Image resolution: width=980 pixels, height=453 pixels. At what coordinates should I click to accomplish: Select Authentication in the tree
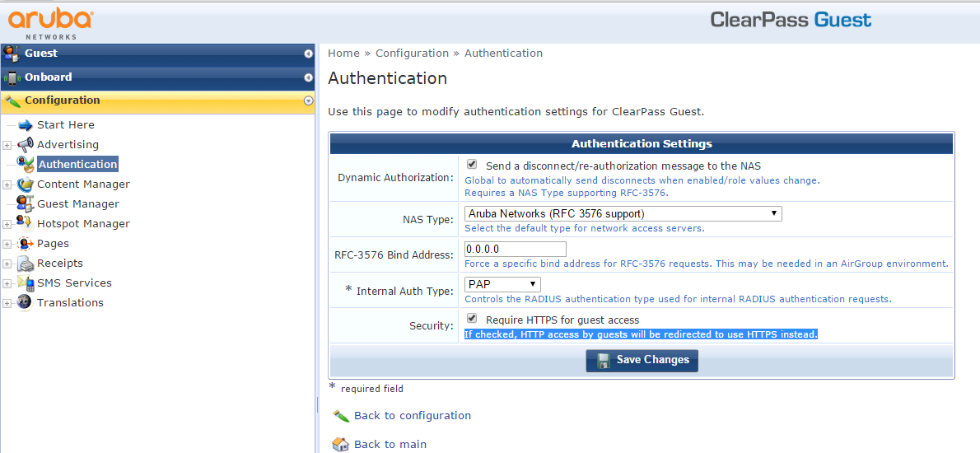[x=77, y=165]
